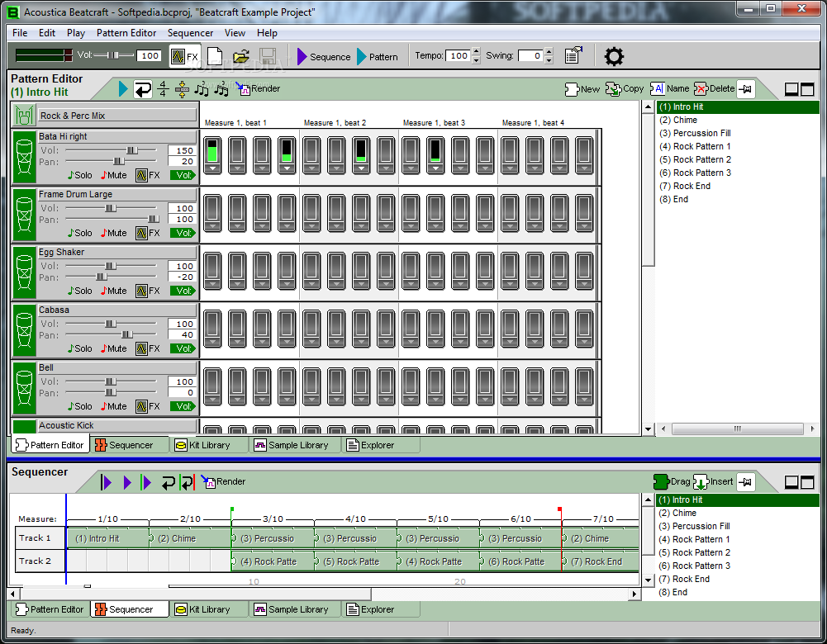Click the pin icon next to Delete

[x=745, y=89]
